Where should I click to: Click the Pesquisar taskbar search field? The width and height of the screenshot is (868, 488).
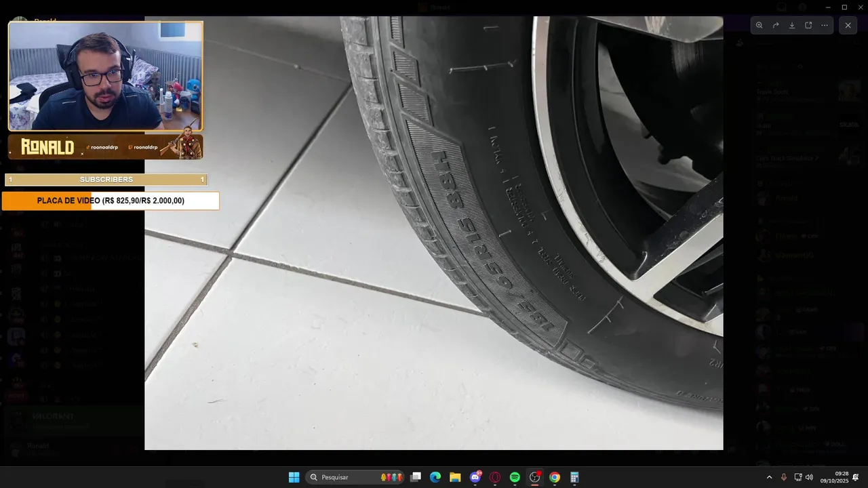pos(355,477)
